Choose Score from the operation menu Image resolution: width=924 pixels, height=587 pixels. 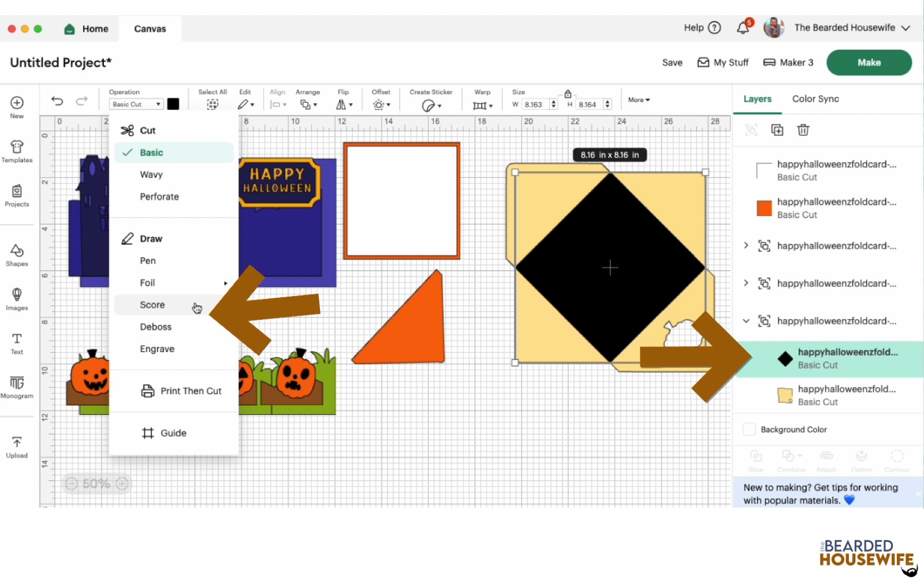point(152,305)
